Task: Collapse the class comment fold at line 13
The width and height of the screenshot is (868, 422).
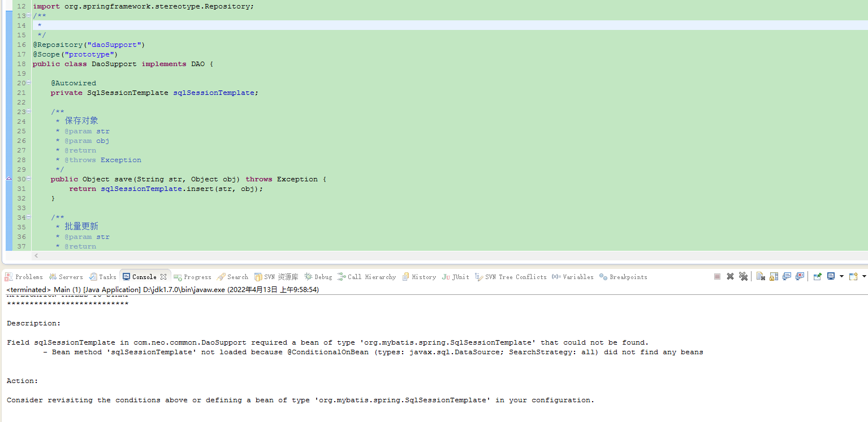Action: click(29, 16)
